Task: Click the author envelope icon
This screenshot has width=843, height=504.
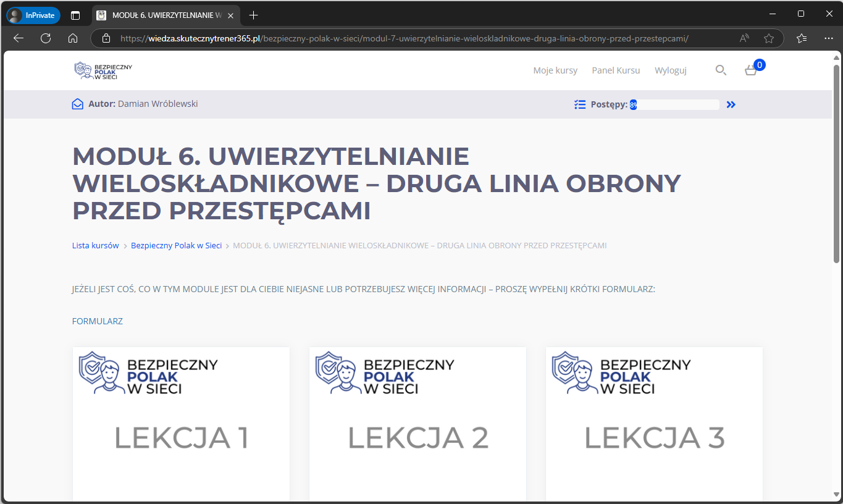Action: coord(77,104)
